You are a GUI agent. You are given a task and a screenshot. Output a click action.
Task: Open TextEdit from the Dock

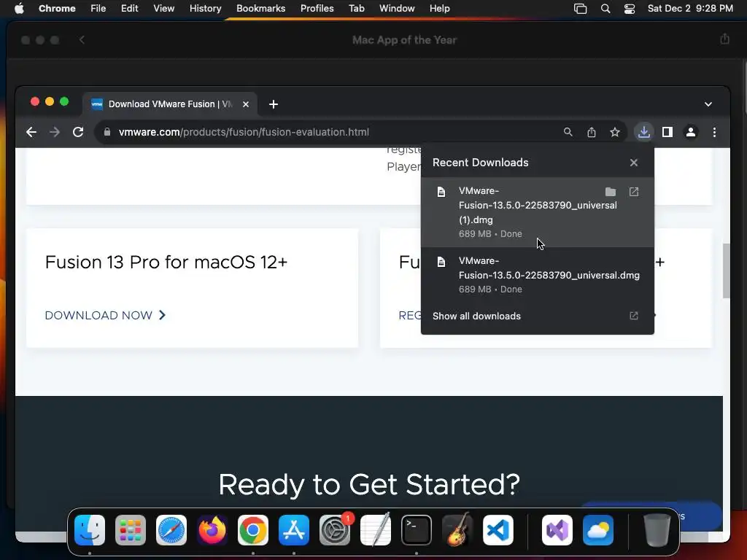click(x=376, y=530)
